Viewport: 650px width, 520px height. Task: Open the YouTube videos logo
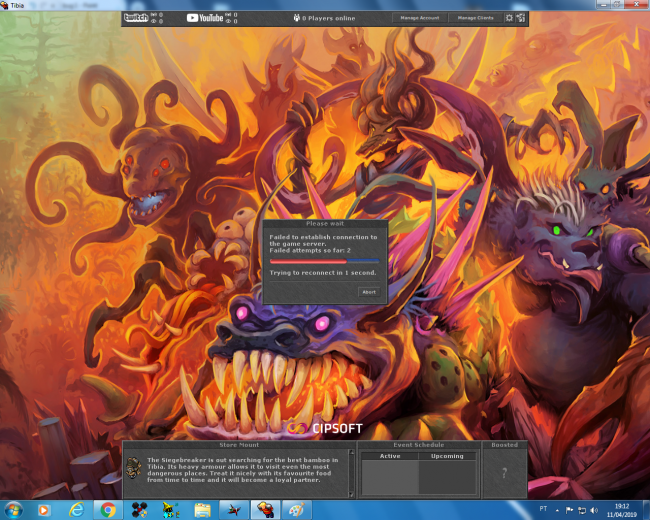[205, 18]
